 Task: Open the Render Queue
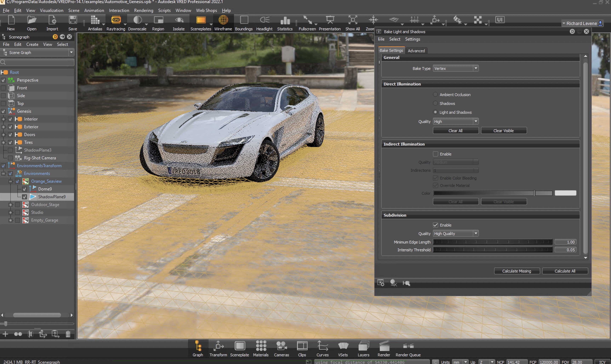pyautogui.click(x=408, y=348)
